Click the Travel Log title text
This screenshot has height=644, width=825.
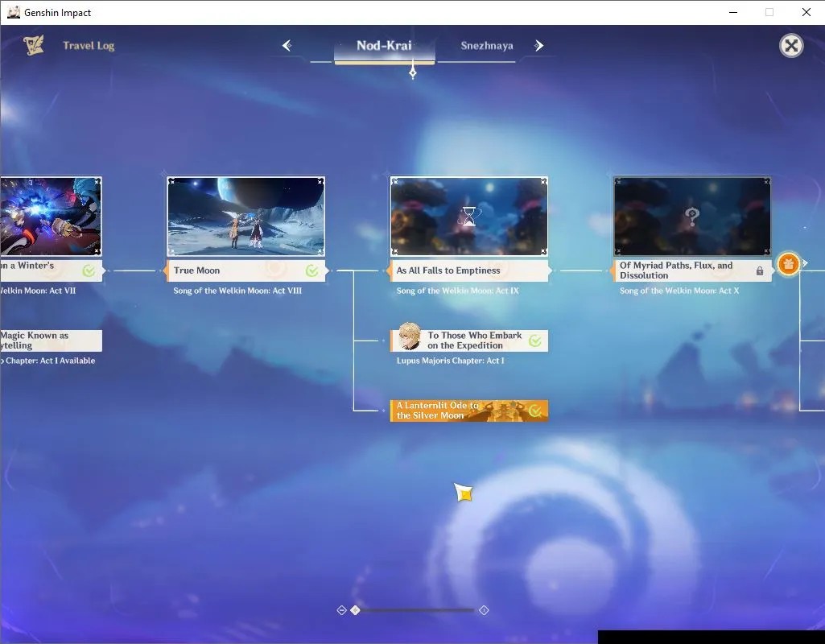[89, 46]
